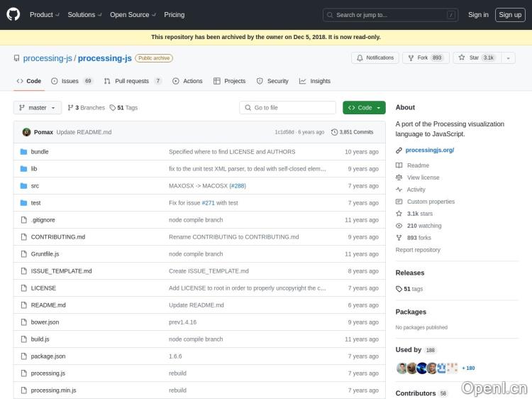Star the repository
The width and height of the screenshot is (532, 399).
pyautogui.click(x=477, y=58)
